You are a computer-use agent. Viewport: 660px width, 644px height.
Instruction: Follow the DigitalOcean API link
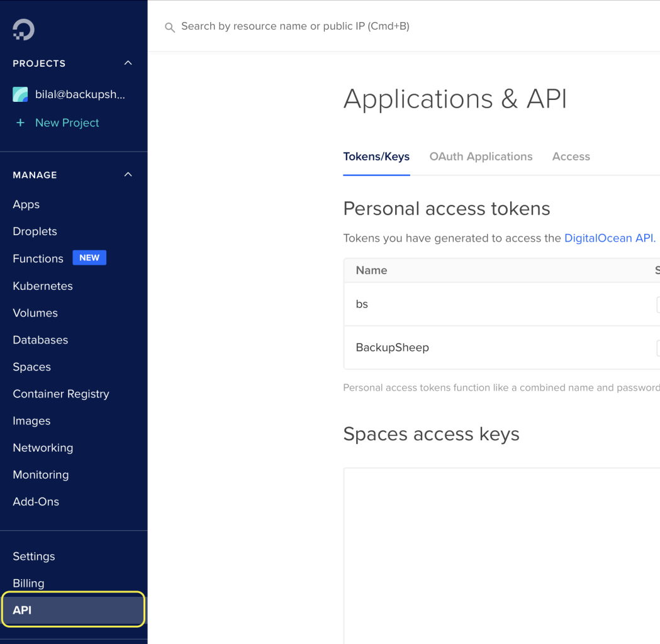coord(610,238)
